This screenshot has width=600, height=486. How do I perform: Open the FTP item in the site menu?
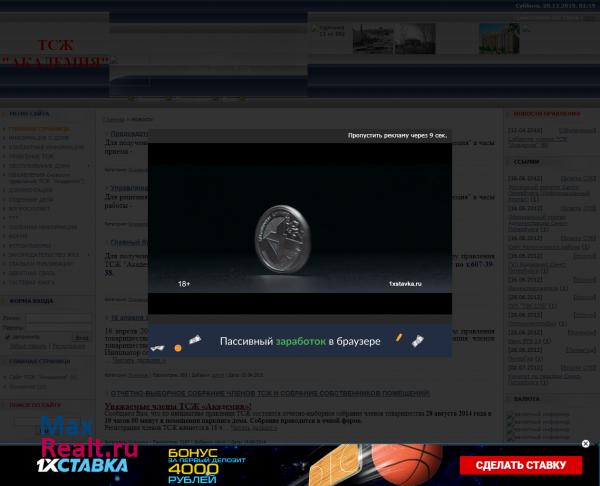13,218
